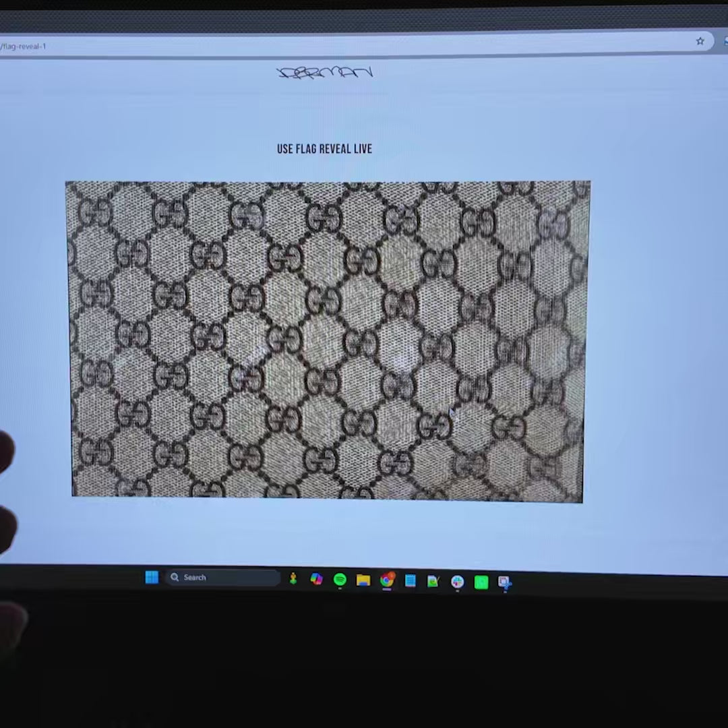Open the Snipping Tool taskbar icon

pos(504,582)
